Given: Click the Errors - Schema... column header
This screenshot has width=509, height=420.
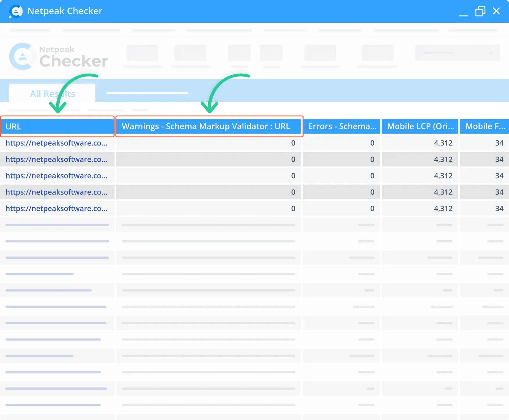Looking at the screenshot, I should click(341, 126).
